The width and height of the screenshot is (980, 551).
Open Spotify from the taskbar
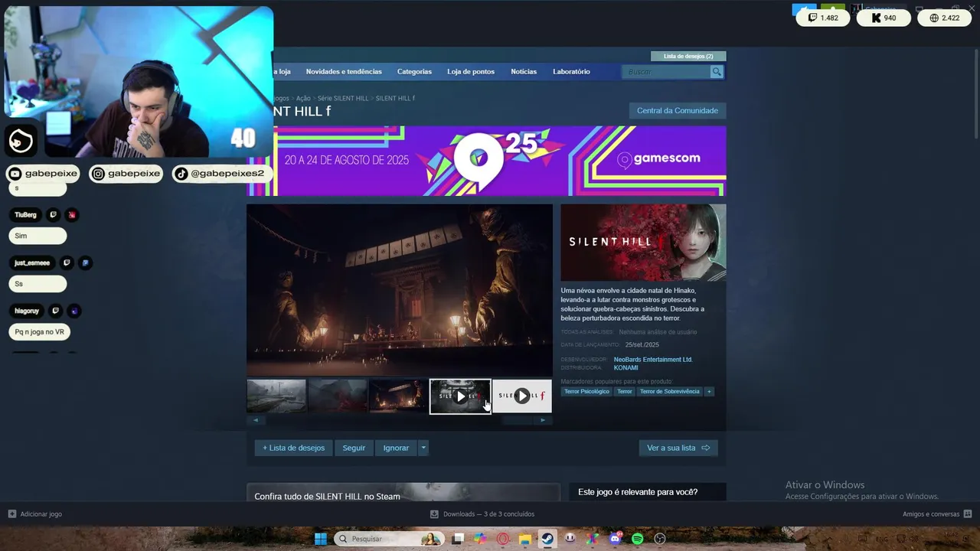[638, 539]
